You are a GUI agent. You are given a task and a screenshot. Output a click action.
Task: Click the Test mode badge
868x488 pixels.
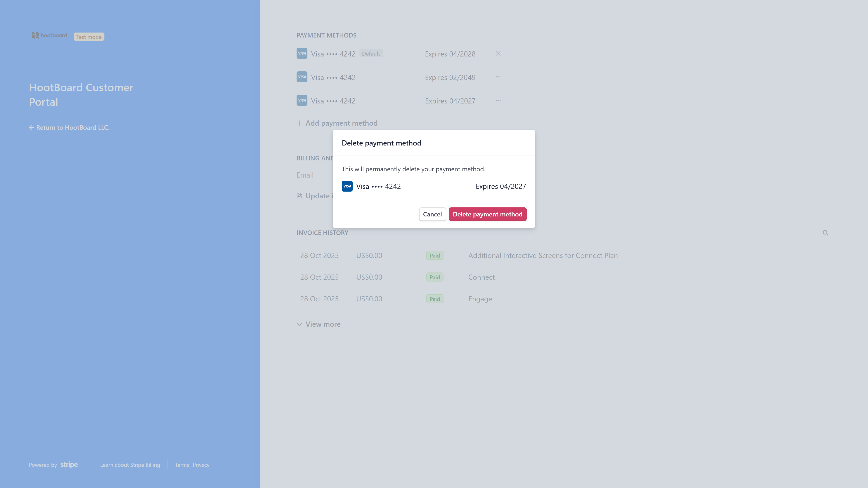coord(89,37)
